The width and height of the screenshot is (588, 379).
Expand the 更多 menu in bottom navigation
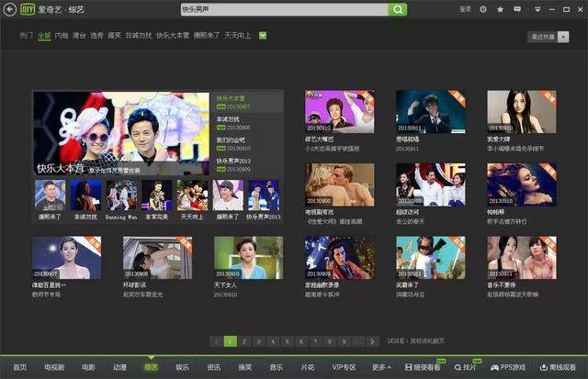380,367
